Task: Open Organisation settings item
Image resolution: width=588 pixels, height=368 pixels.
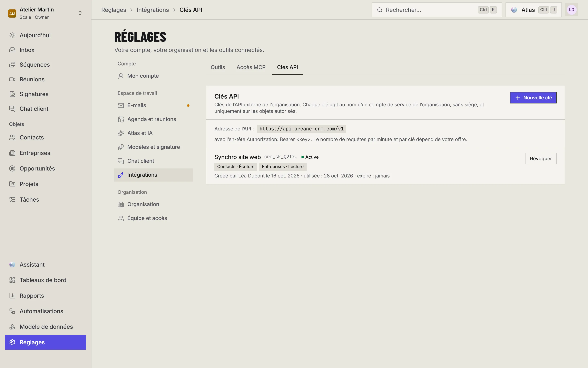Action: 153,204
